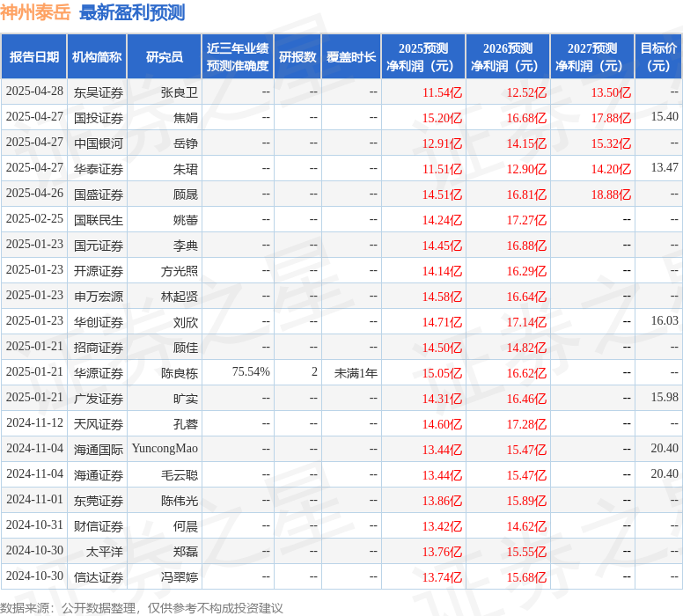Click date 2024-11-12
This screenshot has width=683, height=616.
pos(34,423)
